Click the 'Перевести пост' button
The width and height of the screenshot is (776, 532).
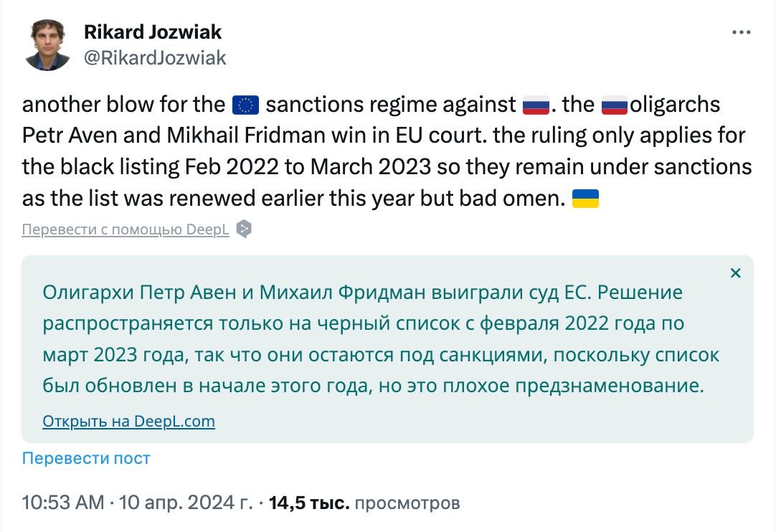point(86,458)
